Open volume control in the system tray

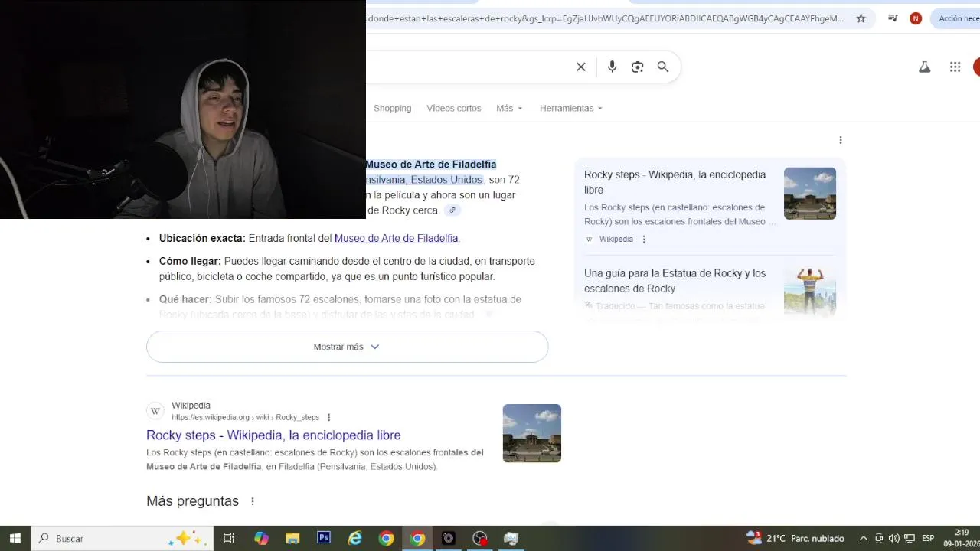point(893,539)
